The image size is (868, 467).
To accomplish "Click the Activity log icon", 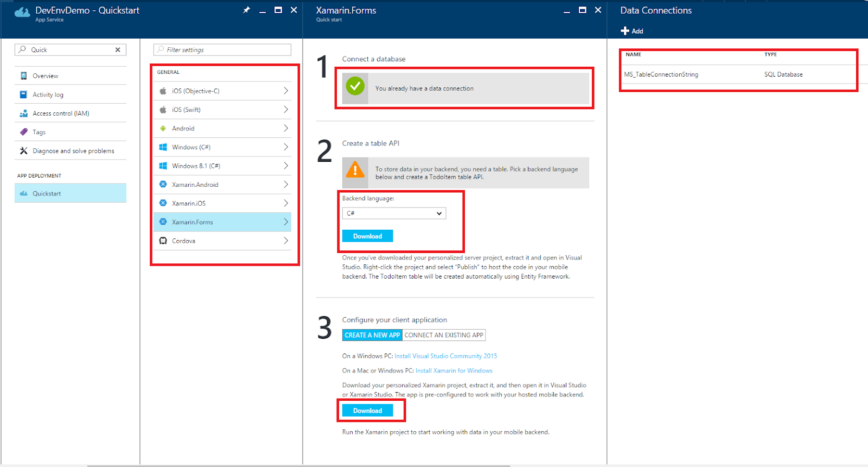I will click(23, 94).
